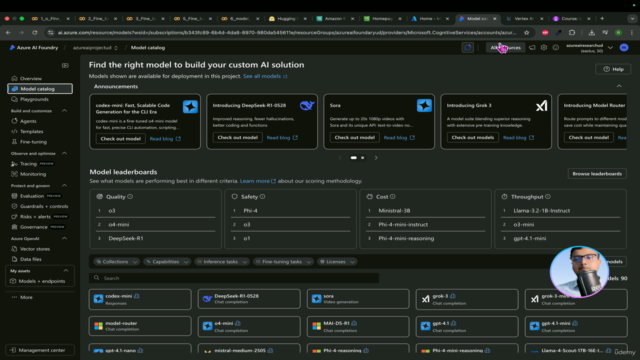Collapse the Announcements panel

[619, 86]
